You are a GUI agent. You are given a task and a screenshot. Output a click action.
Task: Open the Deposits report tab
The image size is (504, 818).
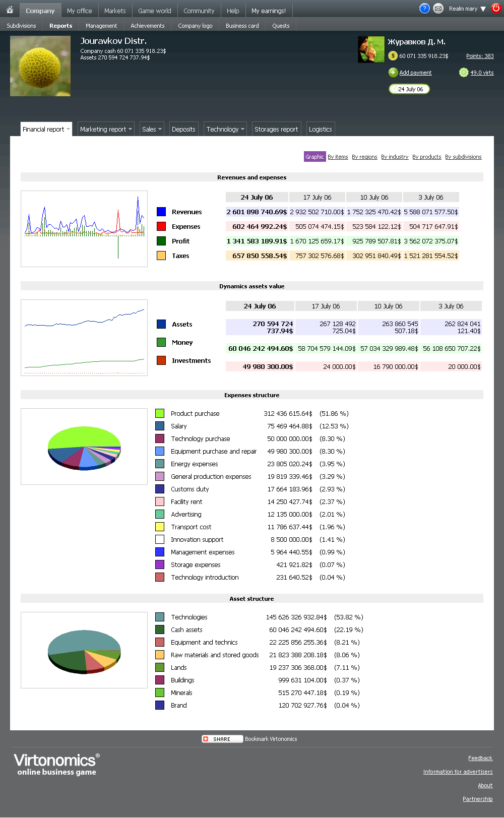(183, 129)
